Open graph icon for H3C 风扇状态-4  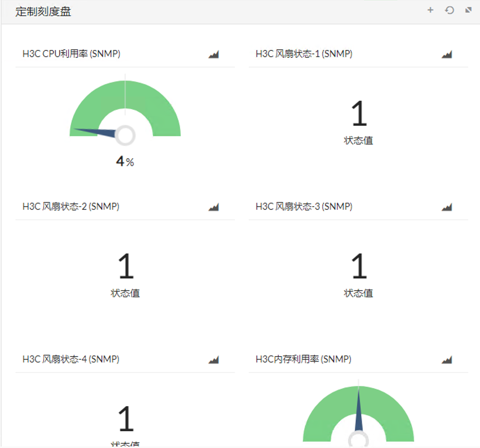click(214, 360)
